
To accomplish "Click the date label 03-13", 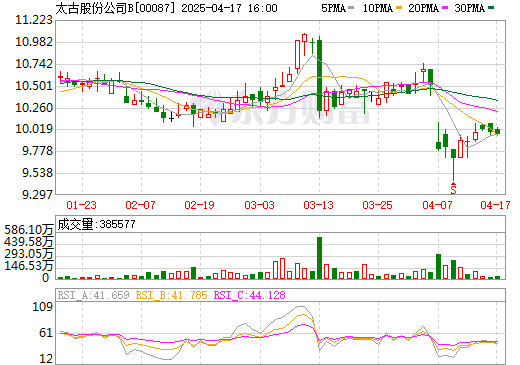I will point(318,205).
